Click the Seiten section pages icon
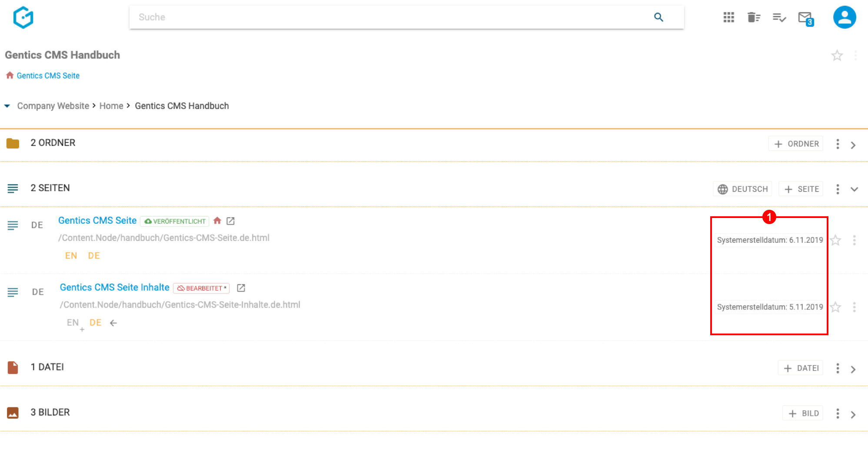 [x=13, y=188]
